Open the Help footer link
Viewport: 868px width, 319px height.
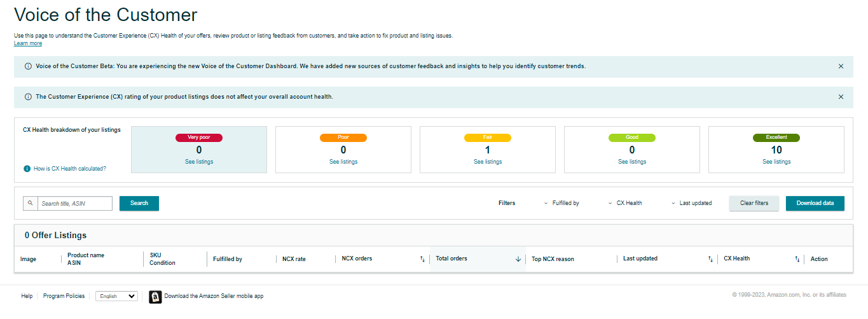click(x=27, y=296)
